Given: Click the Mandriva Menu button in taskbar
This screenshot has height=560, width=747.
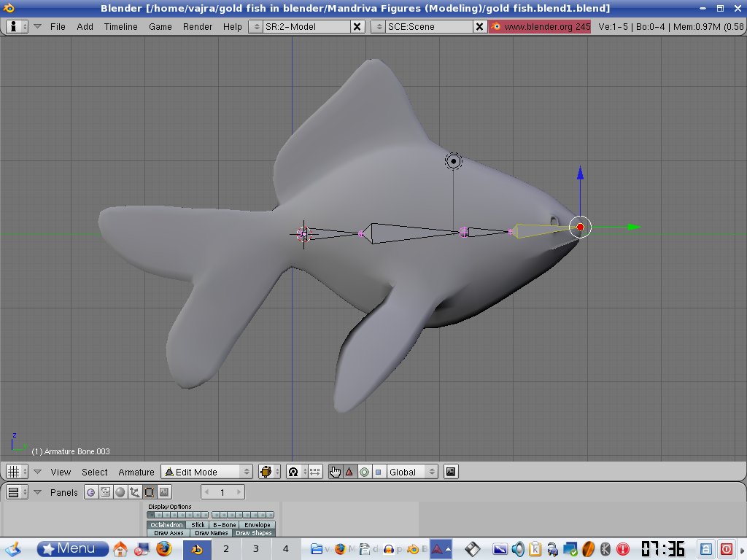Looking at the screenshot, I should click(73, 548).
